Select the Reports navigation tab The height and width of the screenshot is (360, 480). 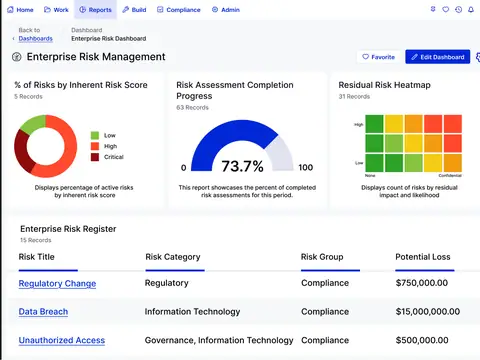point(95,10)
